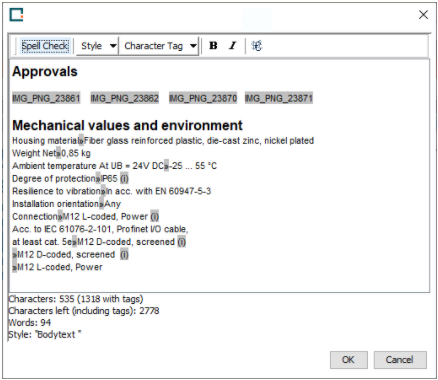Click the Mechanical values and environment heading
The width and height of the screenshot is (438, 380).
[127, 125]
